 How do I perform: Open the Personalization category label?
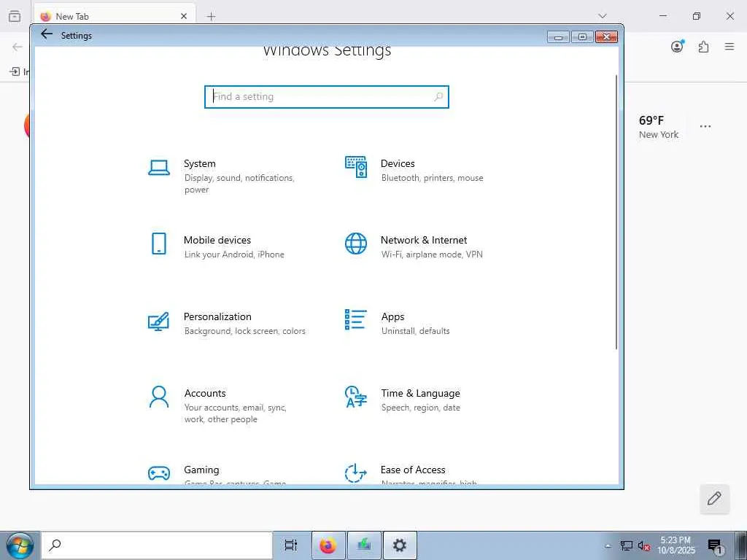click(x=217, y=316)
